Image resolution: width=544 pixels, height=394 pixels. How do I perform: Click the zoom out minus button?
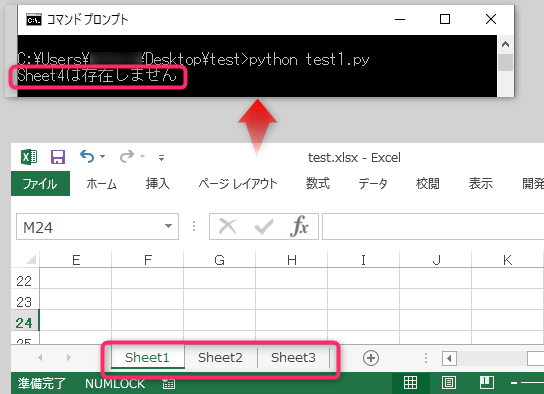(514, 383)
